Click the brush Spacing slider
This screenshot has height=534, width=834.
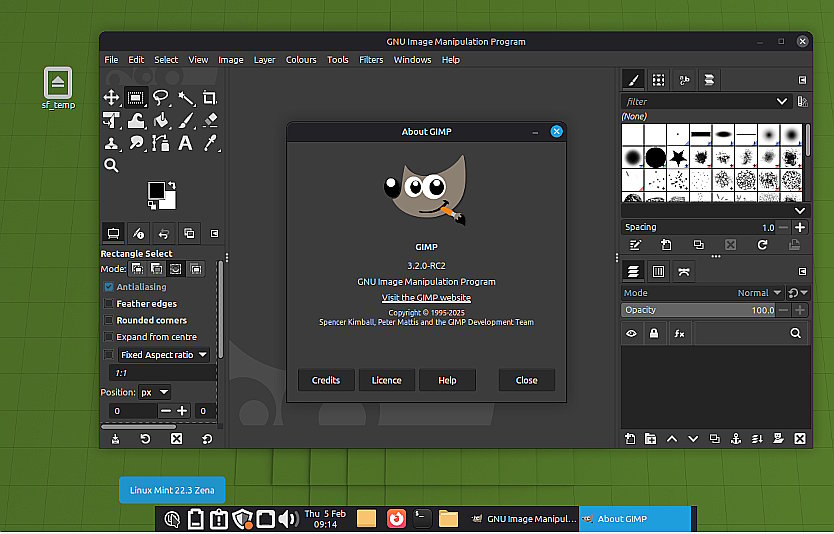click(699, 227)
